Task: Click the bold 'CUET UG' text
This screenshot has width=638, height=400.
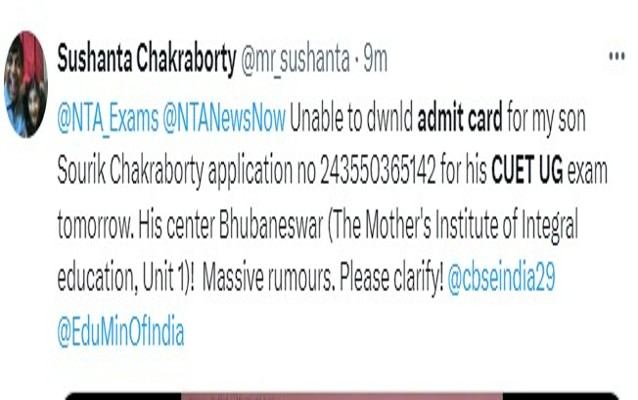Action: (527, 170)
